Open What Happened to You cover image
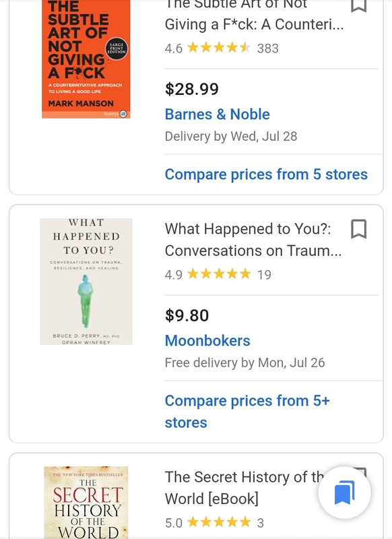The image size is (392, 539). pos(86,281)
